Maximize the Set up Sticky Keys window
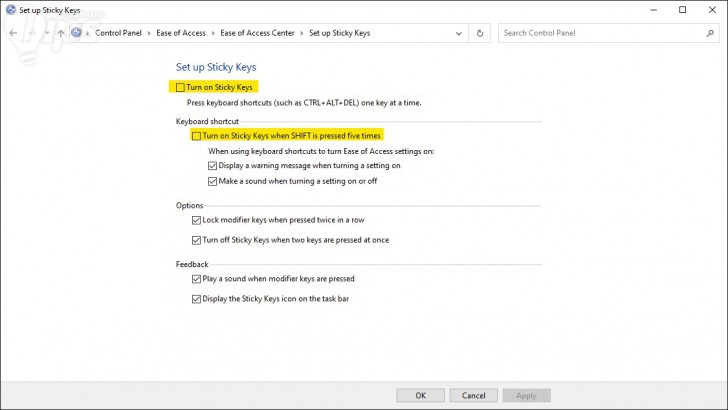 [x=682, y=10]
